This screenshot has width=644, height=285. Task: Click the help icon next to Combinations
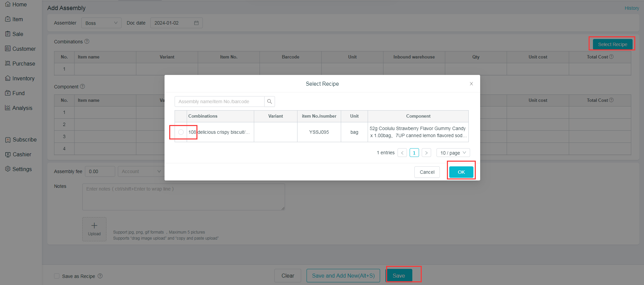coord(87,41)
